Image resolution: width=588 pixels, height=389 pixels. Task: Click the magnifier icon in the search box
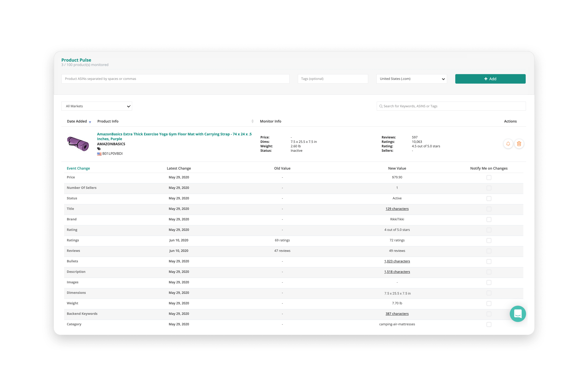point(381,106)
